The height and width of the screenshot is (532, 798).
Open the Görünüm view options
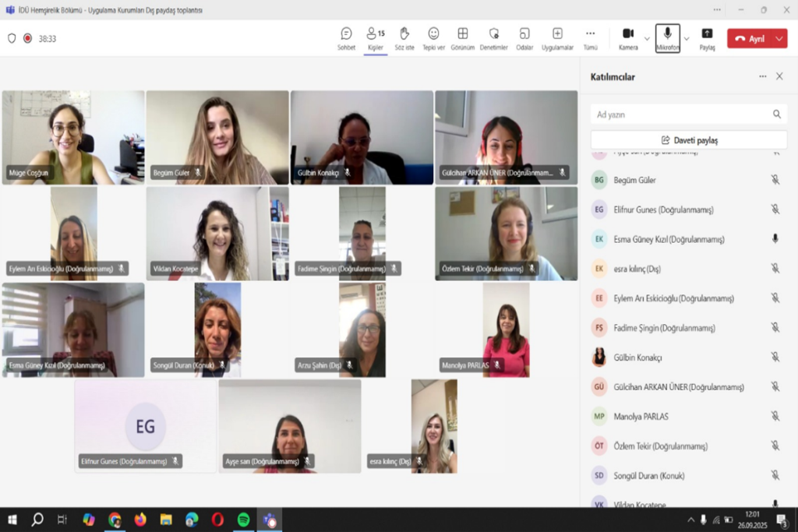pos(463,37)
